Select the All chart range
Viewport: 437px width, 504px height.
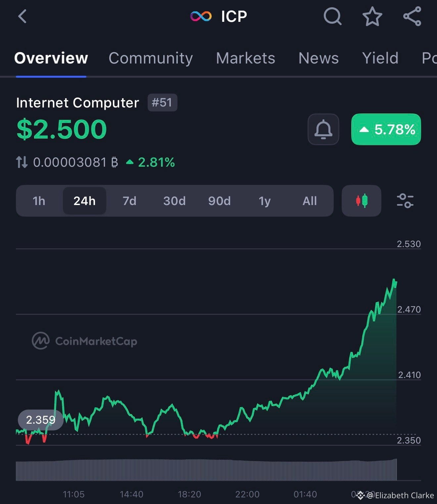click(x=310, y=201)
